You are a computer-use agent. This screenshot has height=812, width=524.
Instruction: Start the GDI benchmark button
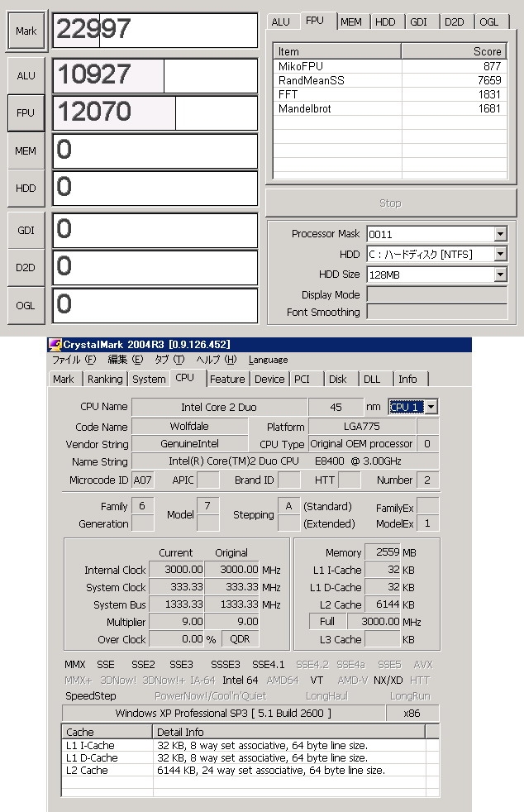click(x=26, y=230)
